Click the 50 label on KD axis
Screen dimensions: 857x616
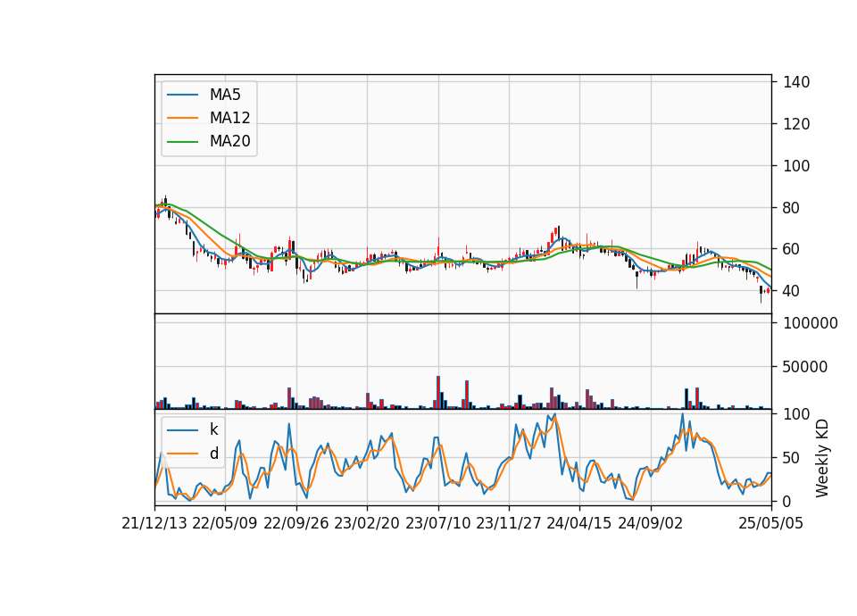[x=792, y=457]
